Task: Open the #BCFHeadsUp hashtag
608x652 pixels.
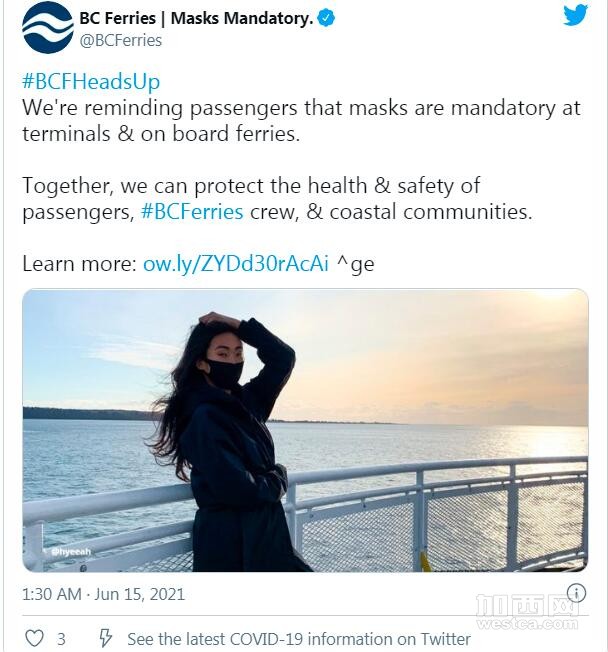Action: [x=91, y=81]
